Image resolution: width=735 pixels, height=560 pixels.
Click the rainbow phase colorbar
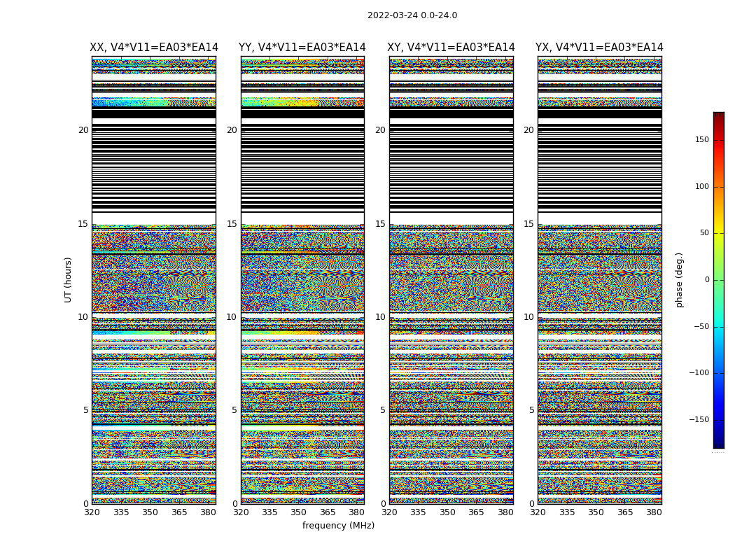click(x=719, y=280)
